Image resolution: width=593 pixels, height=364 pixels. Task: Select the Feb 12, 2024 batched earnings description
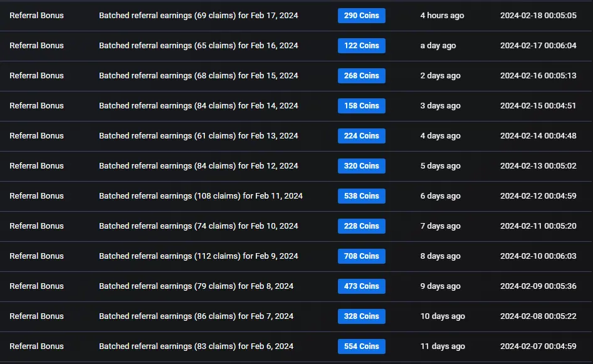tap(199, 166)
